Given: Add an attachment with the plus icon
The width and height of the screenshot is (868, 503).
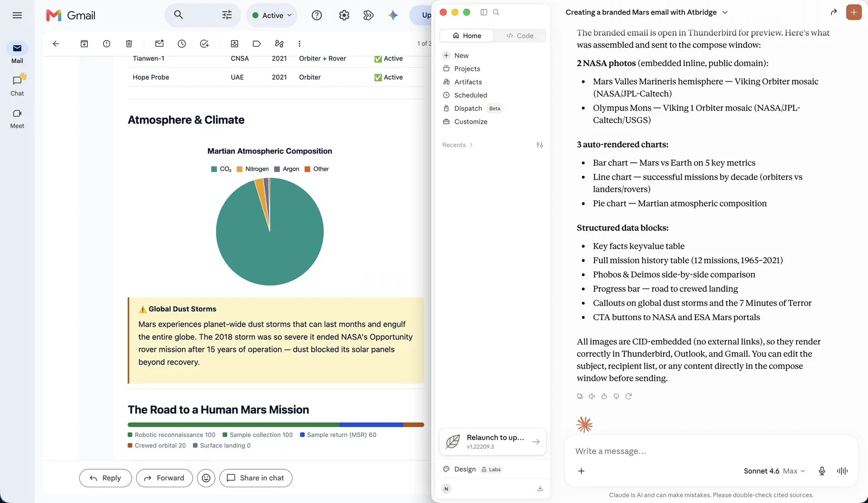Looking at the screenshot, I should coord(581,471).
